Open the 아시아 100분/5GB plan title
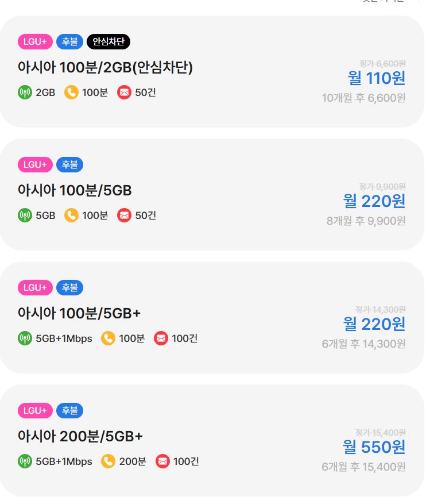Viewport: 434px width, 504px height. click(75, 191)
